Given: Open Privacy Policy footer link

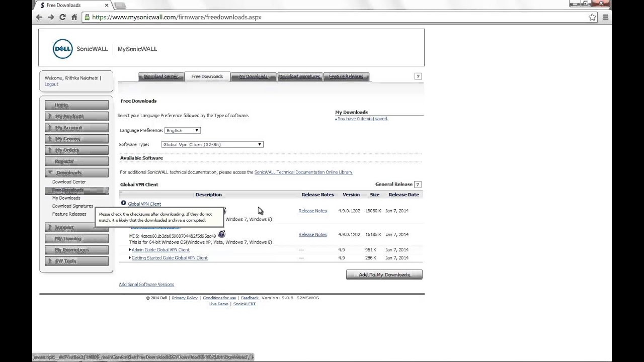Looking at the screenshot, I should 185,298.
